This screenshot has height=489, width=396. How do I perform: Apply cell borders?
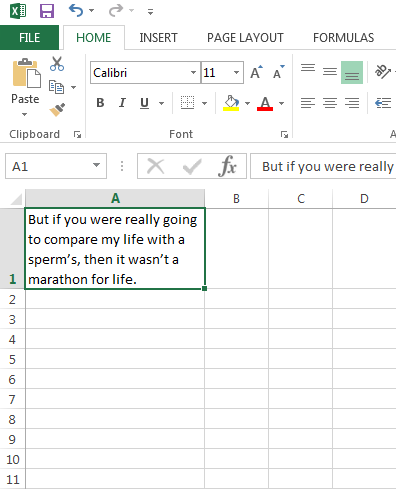pyautogui.click(x=187, y=103)
